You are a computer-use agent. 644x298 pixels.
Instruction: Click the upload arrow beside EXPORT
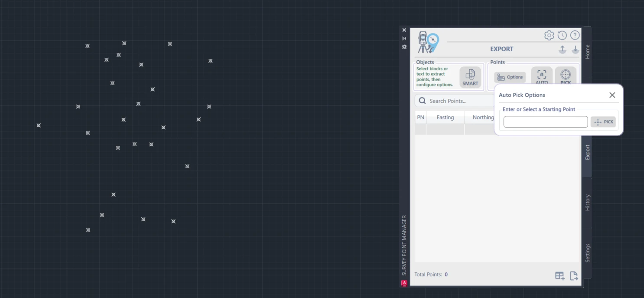562,49
